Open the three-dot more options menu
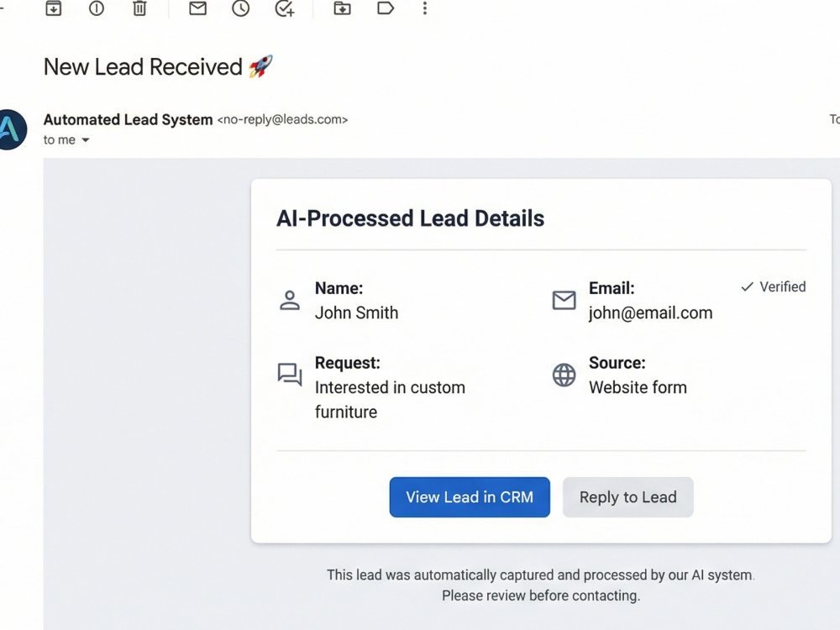Image resolution: width=840 pixels, height=630 pixels. 425,8
